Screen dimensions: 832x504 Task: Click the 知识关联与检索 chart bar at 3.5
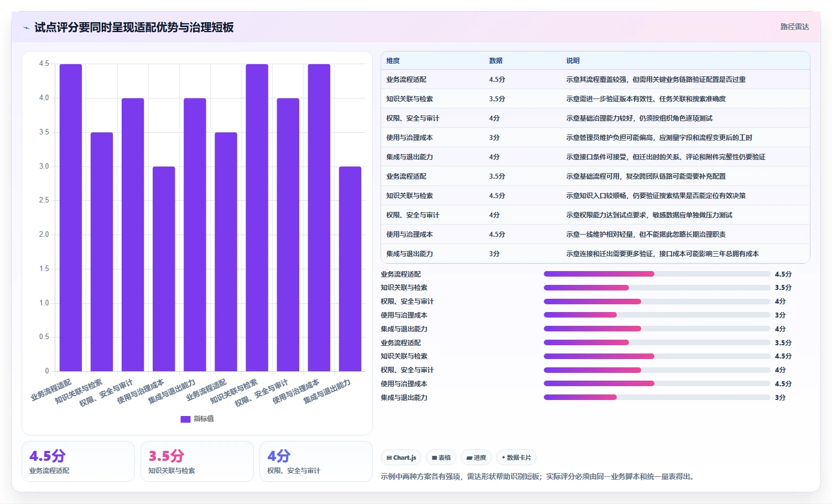click(102, 252)
